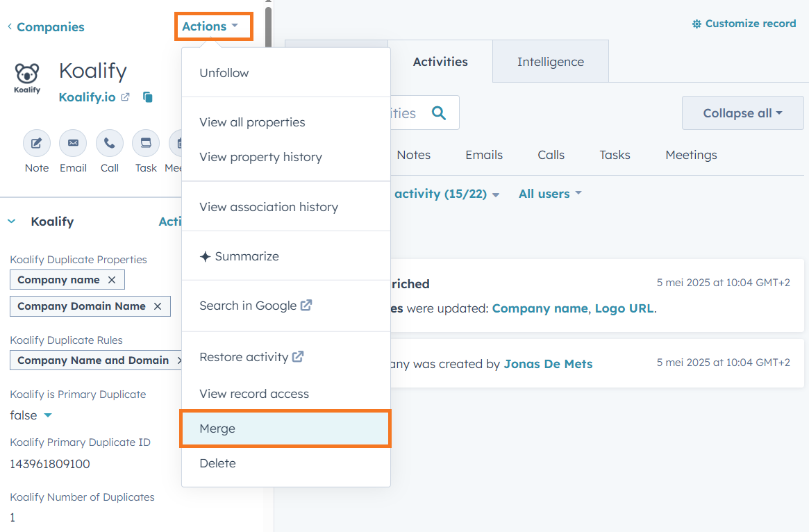Screen dimensions: 809x532
Task: Create a Note from the activity toolbar
Action: pyautogui.click(x=36, y=144)
